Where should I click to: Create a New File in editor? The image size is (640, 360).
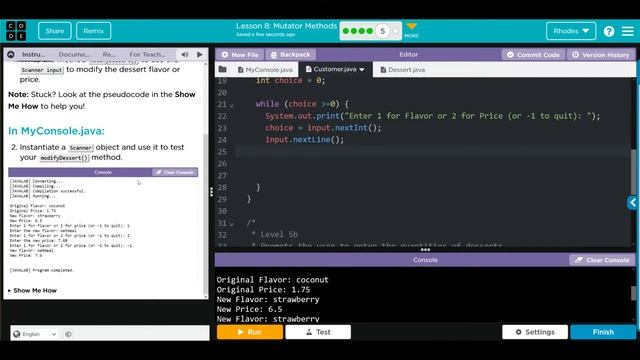click(240, 55)
